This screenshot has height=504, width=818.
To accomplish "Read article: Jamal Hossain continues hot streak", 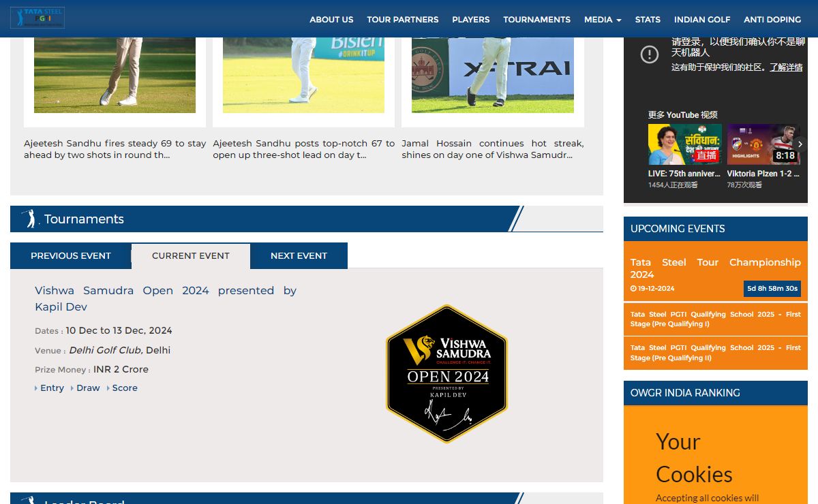I will (493, 149).
